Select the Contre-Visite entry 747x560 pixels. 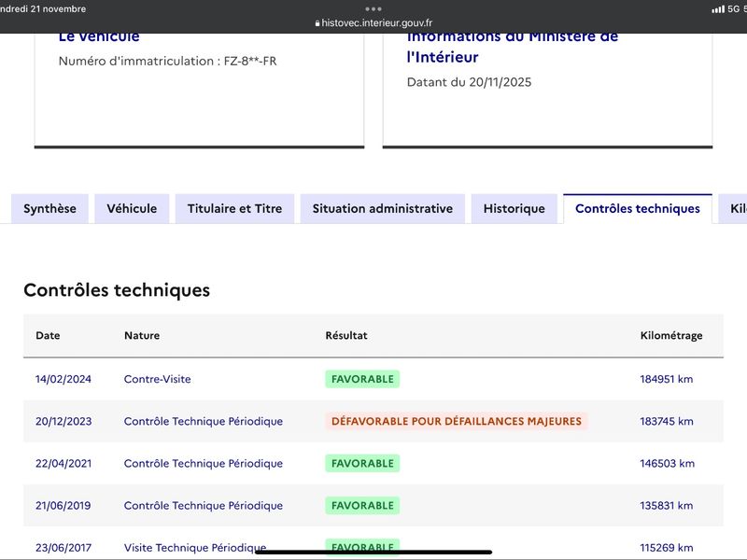click(157, 379)
